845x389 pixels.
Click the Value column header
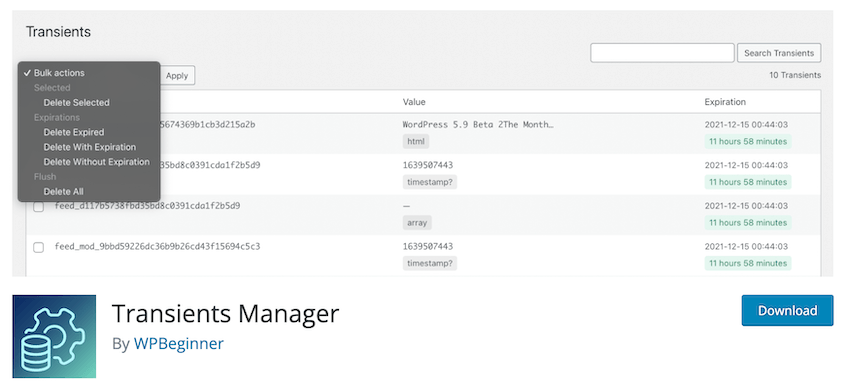tap(414, 102)
